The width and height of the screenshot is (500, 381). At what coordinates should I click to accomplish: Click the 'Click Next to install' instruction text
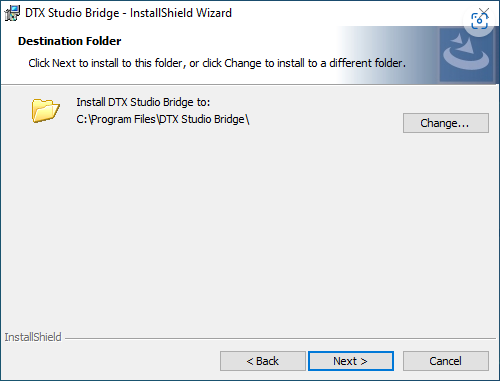(217, 63)
